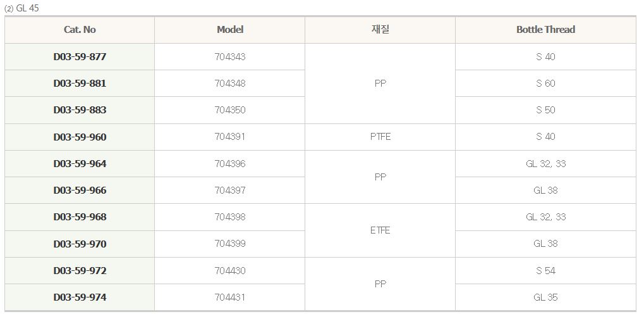Viewport: 644px width, 319px height.
Task: Open catalog entry D03-59-883
Action: pos(80,110)
